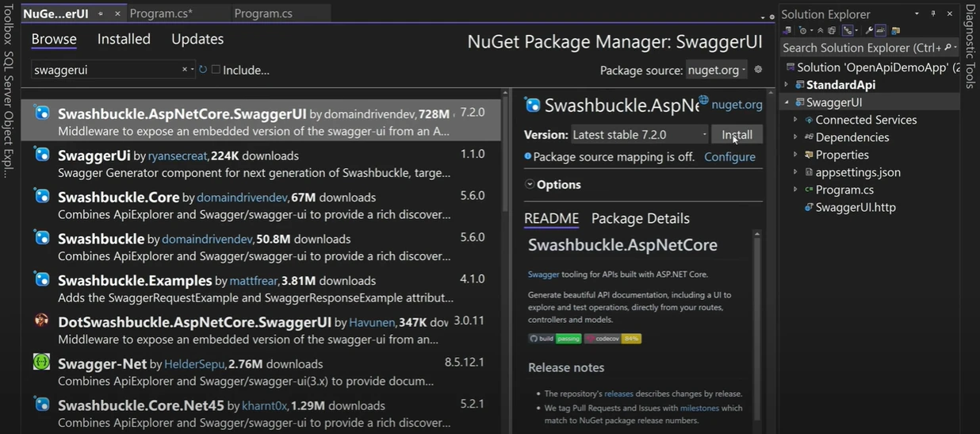This screenshot has height=434, width=980.
Task: Click the folder view icon in Solution Explorer
Action: (x=896, y=30)
